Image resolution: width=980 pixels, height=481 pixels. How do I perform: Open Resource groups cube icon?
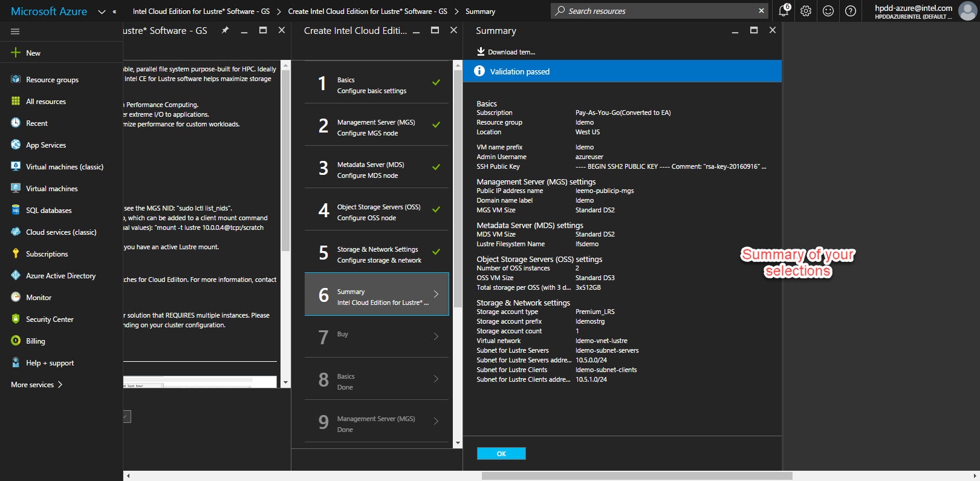[x=16, y=79]
